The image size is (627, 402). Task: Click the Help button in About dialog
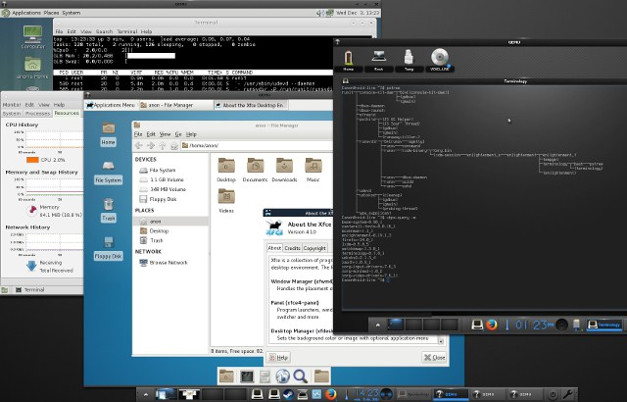tap(278, 357)
